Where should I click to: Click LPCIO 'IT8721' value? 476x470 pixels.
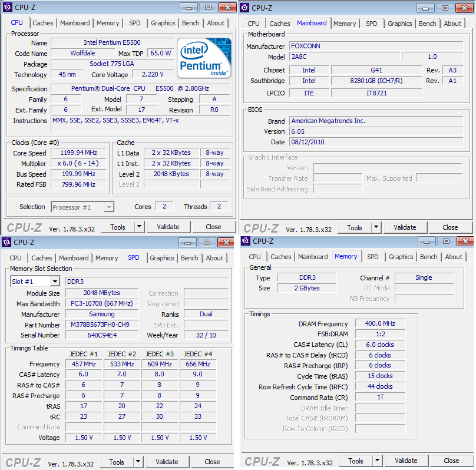[x=376, y=93]
